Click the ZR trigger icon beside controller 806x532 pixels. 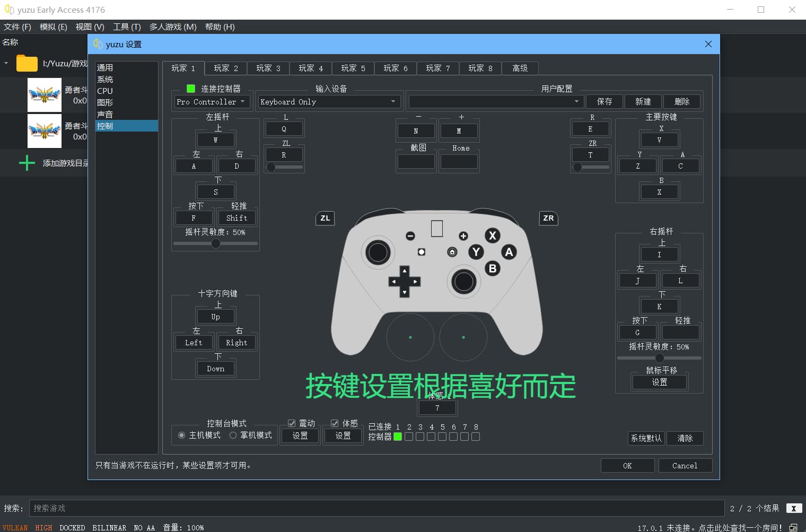pyautogui.click(x=548, y=218)
